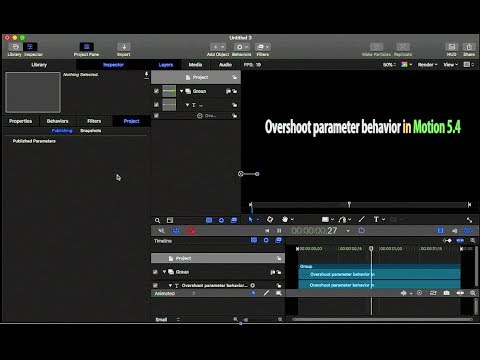Click the Snapshots sub-tab
This screenshot has width=480, height=360.
coord(91,131)
